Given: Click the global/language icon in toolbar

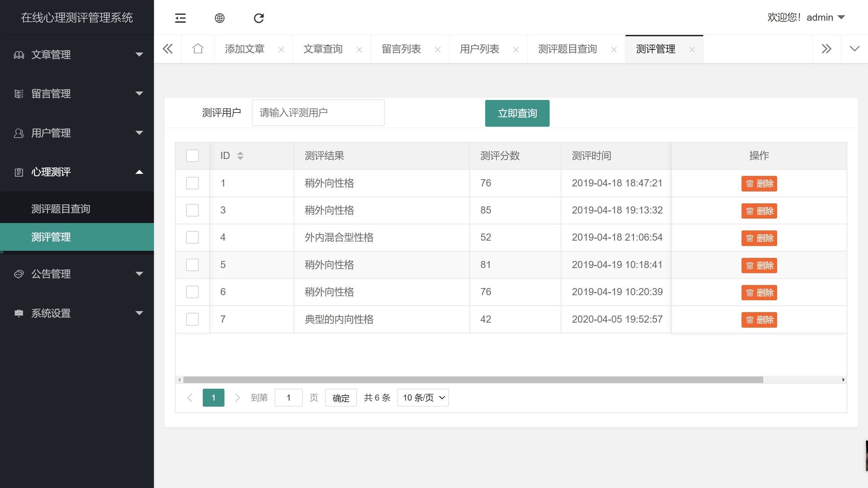Looking at the screenshot, I should (x=219, y=18).
